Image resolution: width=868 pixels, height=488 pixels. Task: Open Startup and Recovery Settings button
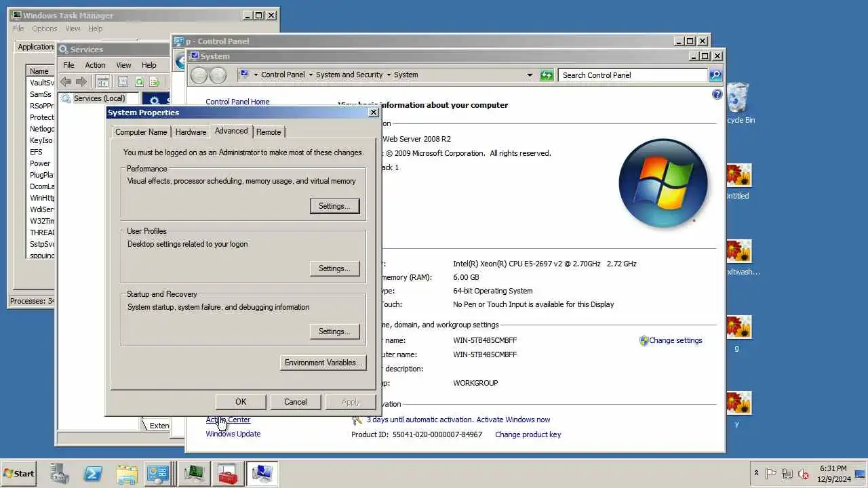click(334, 331)
